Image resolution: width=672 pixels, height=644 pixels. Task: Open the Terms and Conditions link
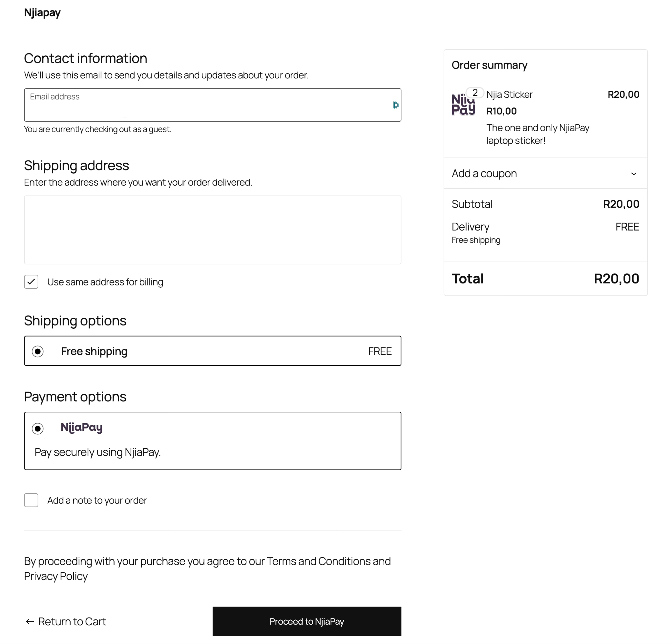point(319,561)
